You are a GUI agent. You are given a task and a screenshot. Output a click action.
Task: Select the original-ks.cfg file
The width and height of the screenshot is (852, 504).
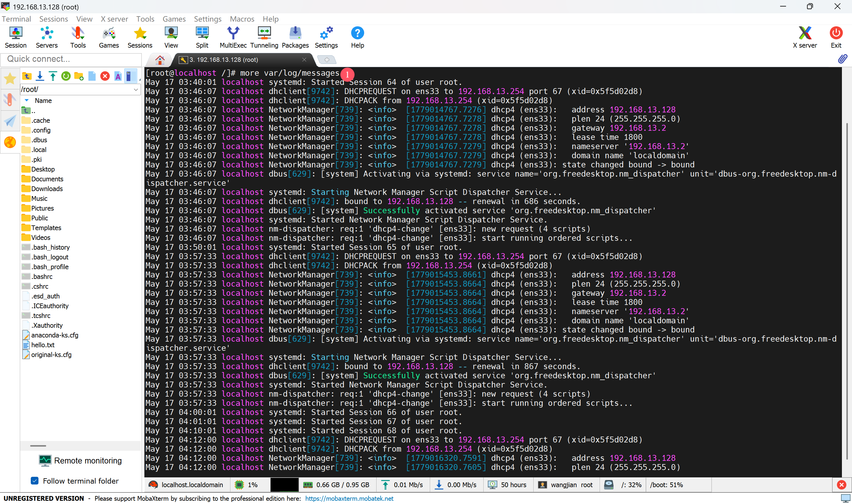point(47,355)
